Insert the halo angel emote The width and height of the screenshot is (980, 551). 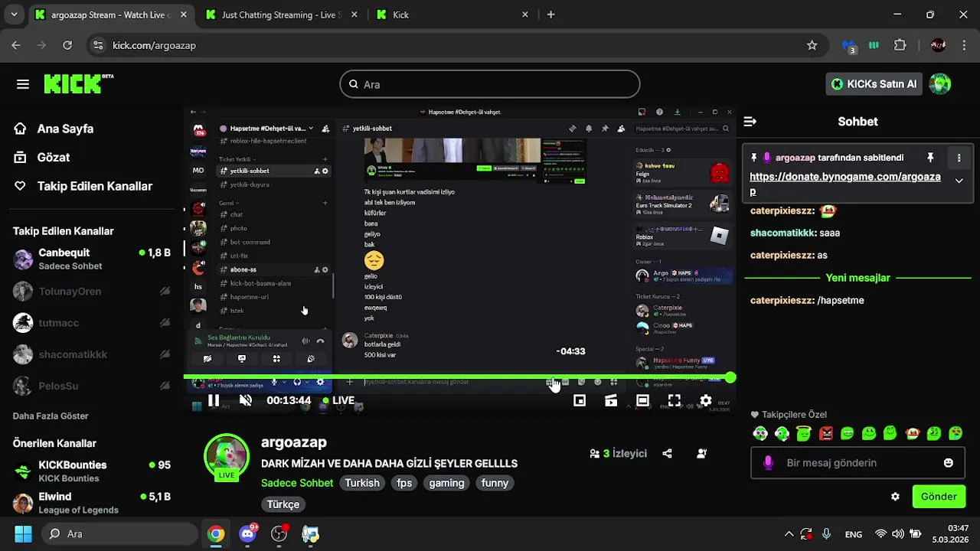click(803, 433)
